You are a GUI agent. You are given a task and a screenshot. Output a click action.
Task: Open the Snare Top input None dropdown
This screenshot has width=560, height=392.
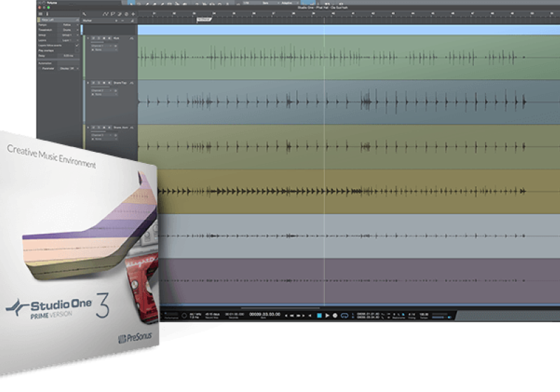point(104,94)
